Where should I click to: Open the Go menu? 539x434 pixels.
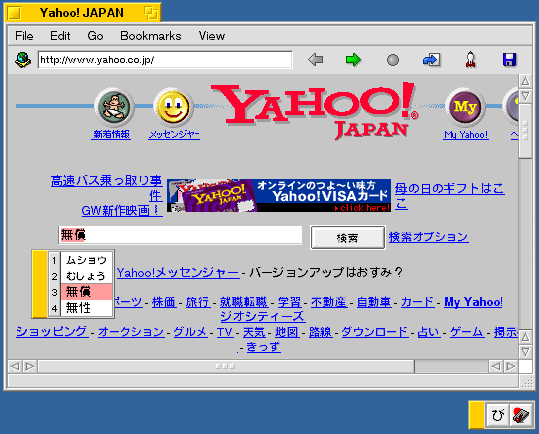95,36
